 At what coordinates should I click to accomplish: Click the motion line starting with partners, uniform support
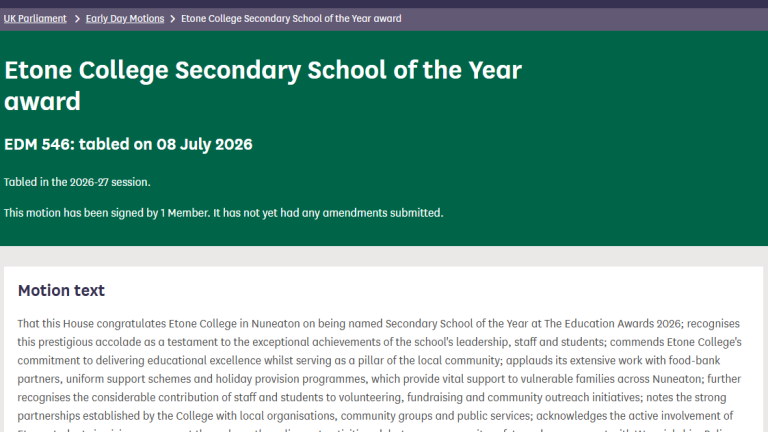coord(379,379)
